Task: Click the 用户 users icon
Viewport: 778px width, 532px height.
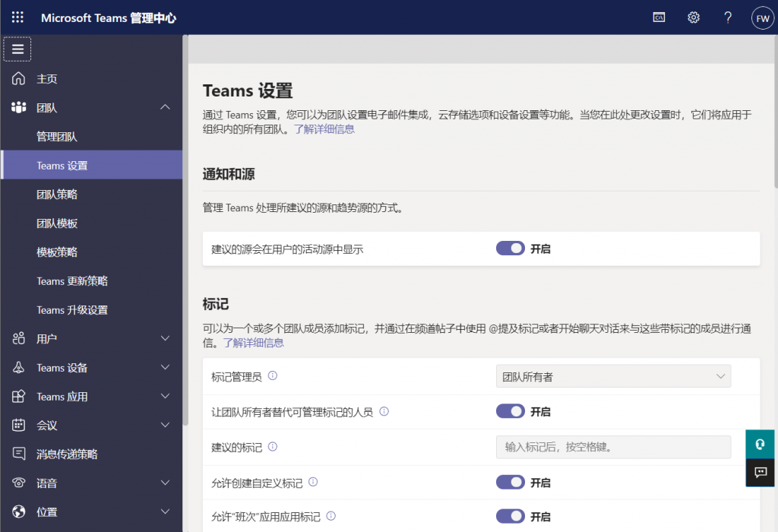Action: (x=18, y=338)
